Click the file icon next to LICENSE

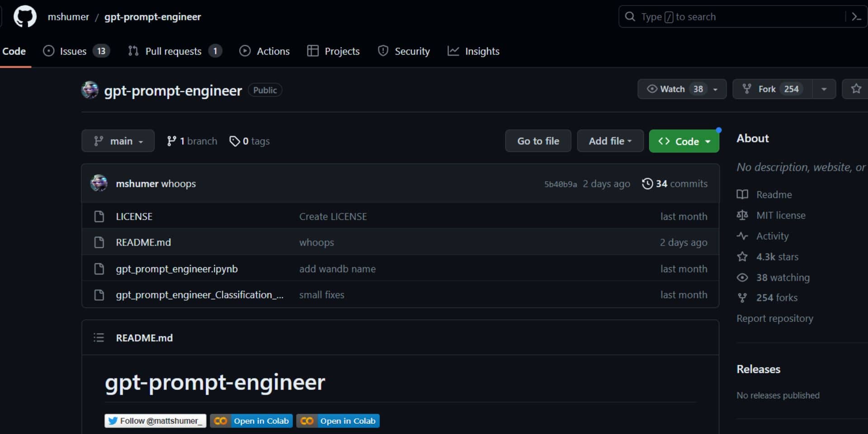(x=99, y=217)
